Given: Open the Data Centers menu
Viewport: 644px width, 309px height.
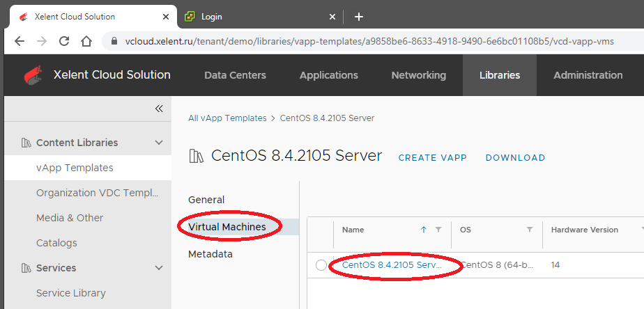Looking at the screenshot, I should pyautogui.click(x=235, y=75).
